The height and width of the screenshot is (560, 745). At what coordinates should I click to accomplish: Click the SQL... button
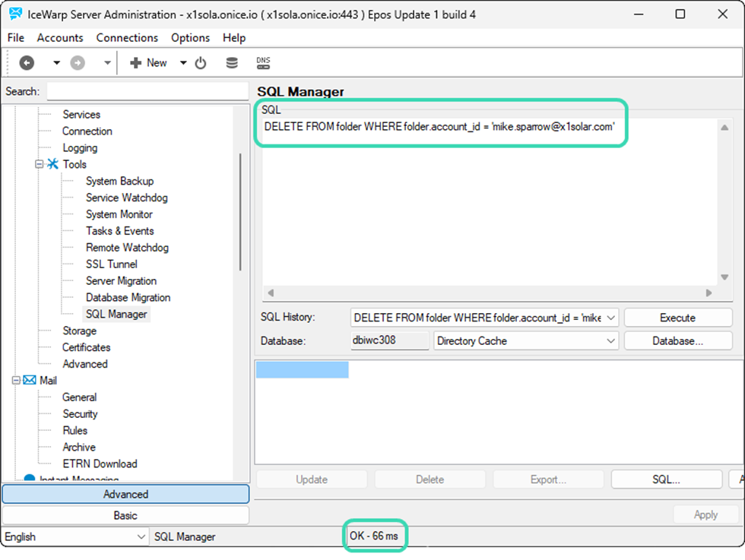pos(666,479)
